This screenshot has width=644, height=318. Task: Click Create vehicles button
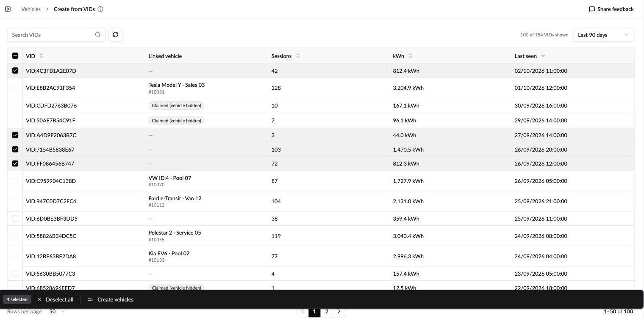pos(110,299)
